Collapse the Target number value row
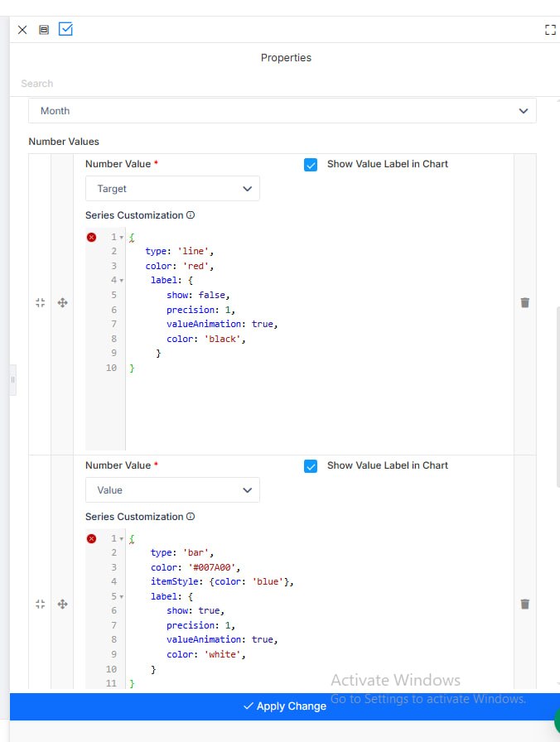The width and height of the screenshot is (560, 742). [x=41, y=303]
